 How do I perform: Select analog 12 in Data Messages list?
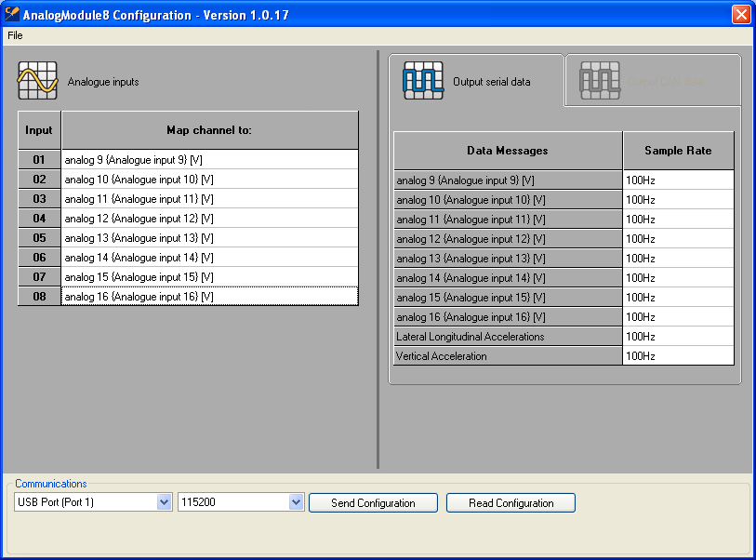508,238
